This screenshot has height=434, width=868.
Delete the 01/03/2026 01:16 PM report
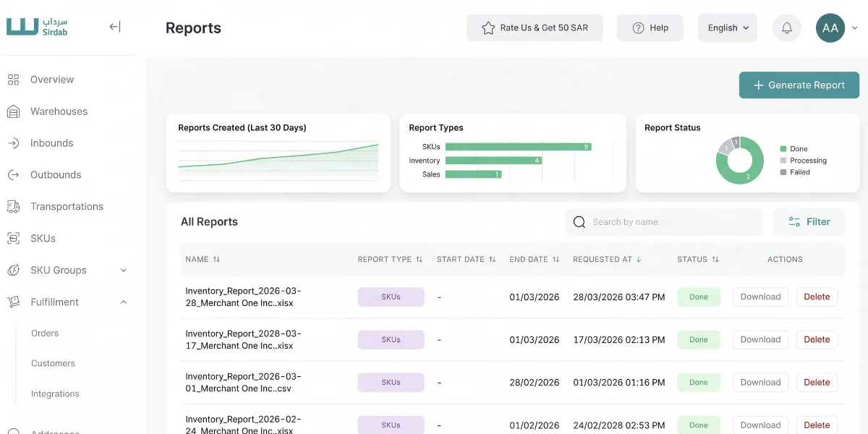coord(817,383)
